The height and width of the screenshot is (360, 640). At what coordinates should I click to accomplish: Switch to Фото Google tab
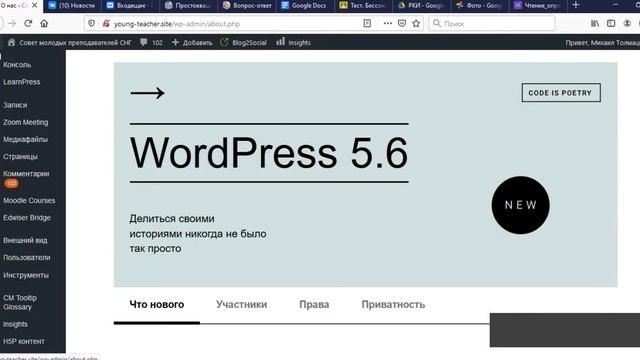point(479,5)
